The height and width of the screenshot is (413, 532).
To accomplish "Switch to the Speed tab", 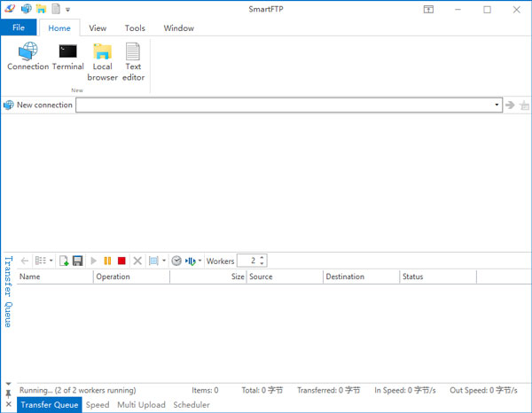I will [98, 405].
